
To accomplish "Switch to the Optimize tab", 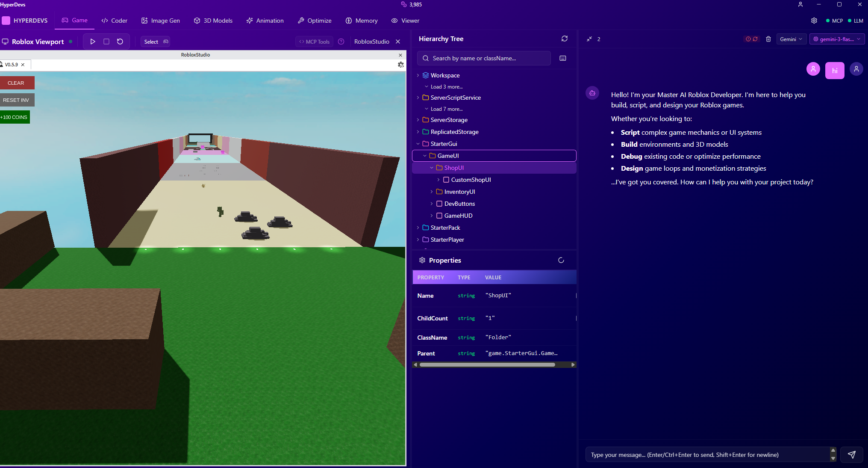I will pos(315,21).
